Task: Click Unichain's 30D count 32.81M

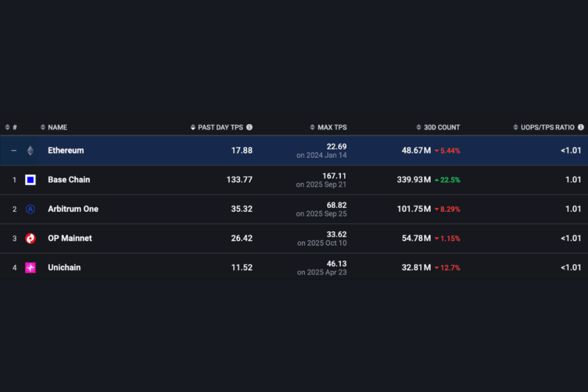Action: point(416,267)
